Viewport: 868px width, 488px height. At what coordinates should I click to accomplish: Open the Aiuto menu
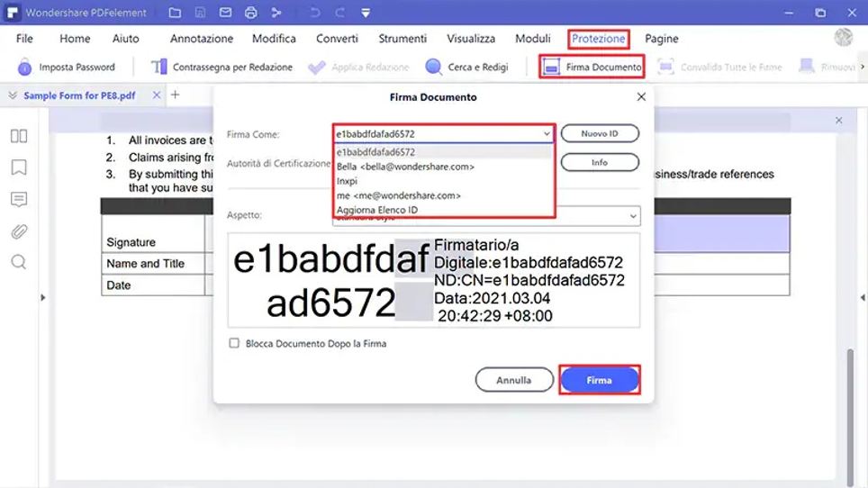click(126, 39)
